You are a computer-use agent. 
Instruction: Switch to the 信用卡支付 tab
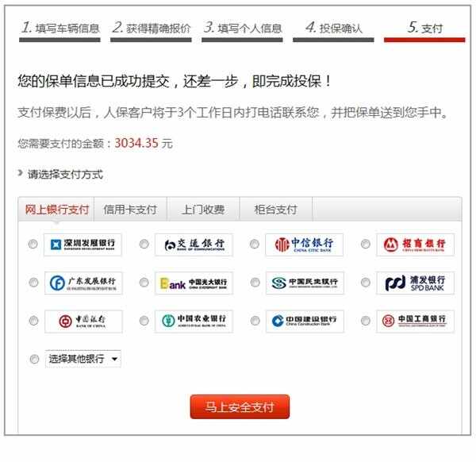[130, 210]
